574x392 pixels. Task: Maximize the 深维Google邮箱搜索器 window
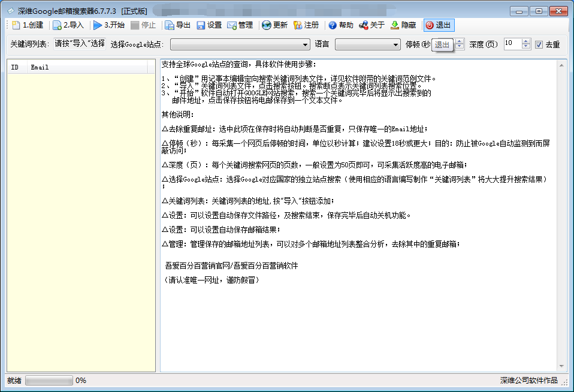539,11
